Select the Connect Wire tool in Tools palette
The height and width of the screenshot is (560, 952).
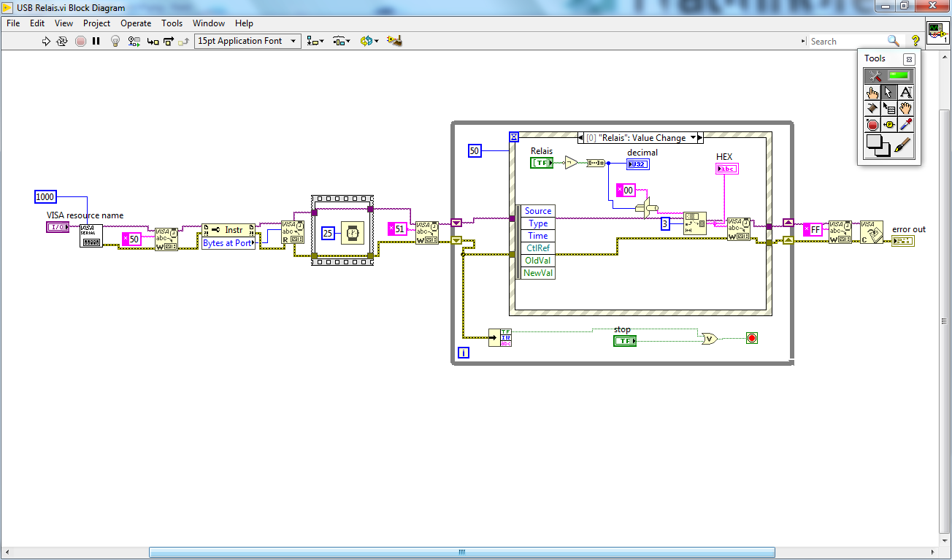872,108
